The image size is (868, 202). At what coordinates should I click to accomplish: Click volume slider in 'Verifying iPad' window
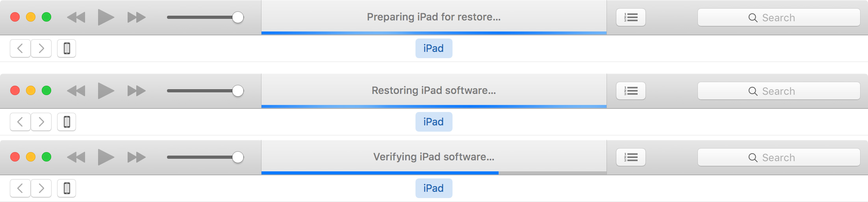tap(205, 157)
